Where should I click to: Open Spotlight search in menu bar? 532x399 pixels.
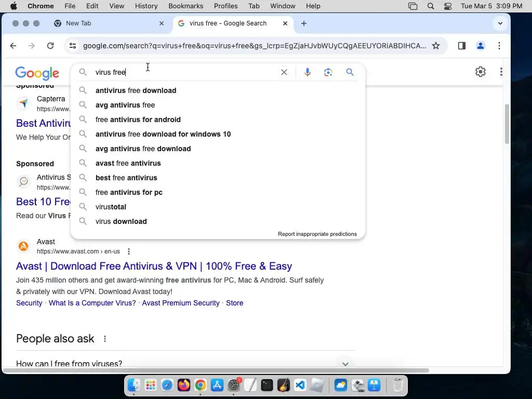[x=431, y=6]
